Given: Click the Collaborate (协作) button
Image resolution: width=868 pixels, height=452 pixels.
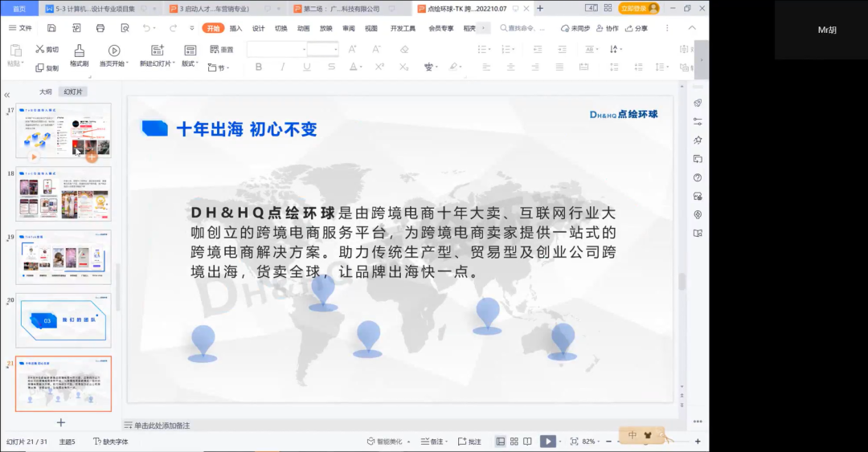Looking at the screenshot, I should 608,28.
